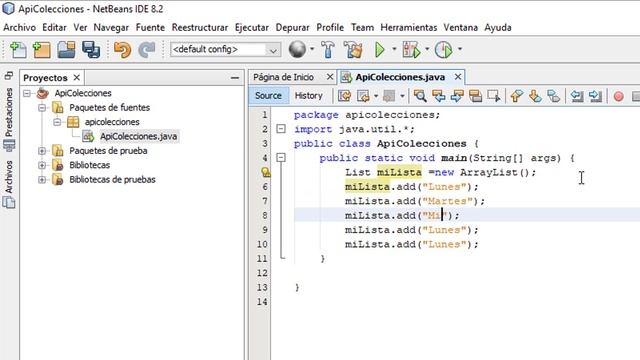Close the ApiColecciones.java tab
The height and width of the screenshot is (360, 640).
(x=458, y=77)
